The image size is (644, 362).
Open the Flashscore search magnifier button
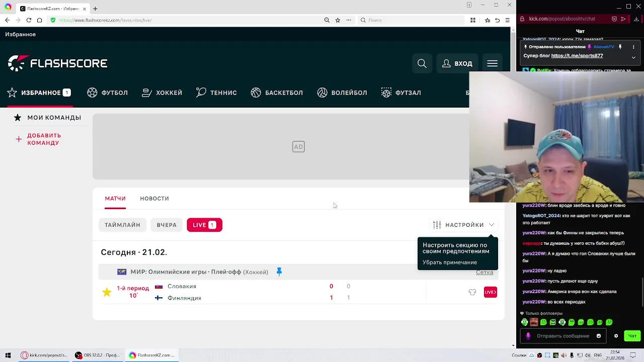click(x=422, y=63)
